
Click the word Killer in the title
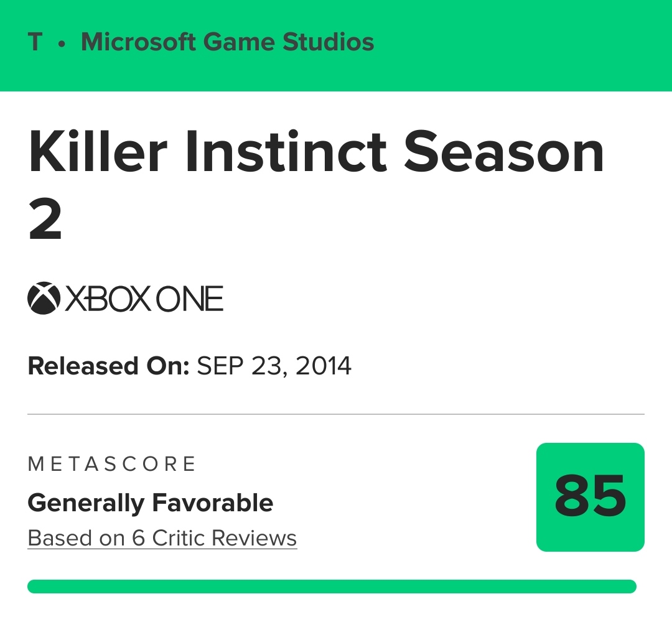(98, 152)
